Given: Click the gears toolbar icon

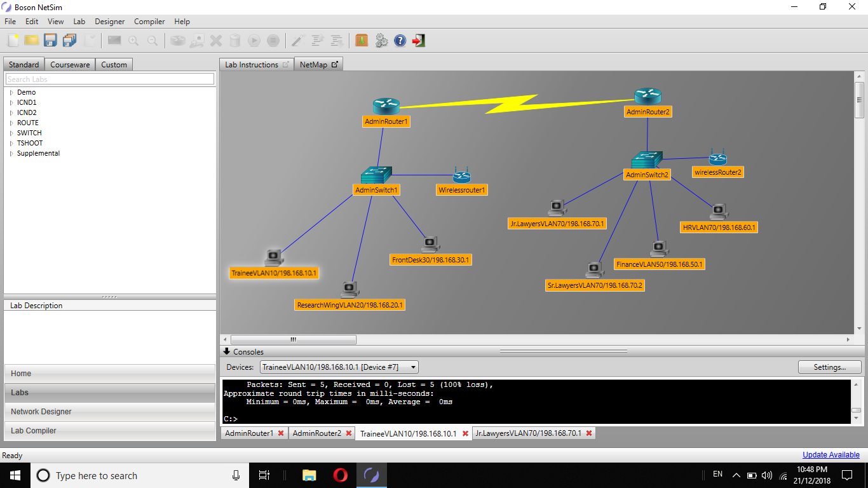Looking at the screenshot, I should [x=381, y=40].
